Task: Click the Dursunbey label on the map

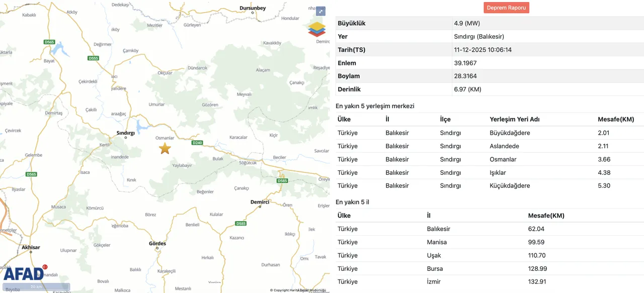Action: coord(253,8)
